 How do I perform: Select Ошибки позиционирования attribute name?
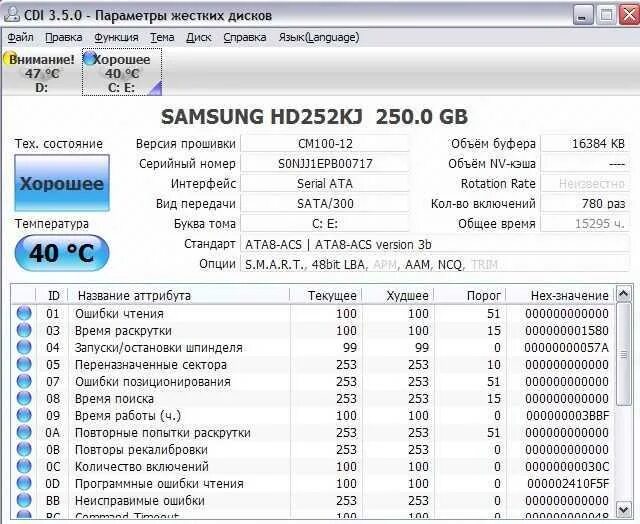tap(153, 382)
